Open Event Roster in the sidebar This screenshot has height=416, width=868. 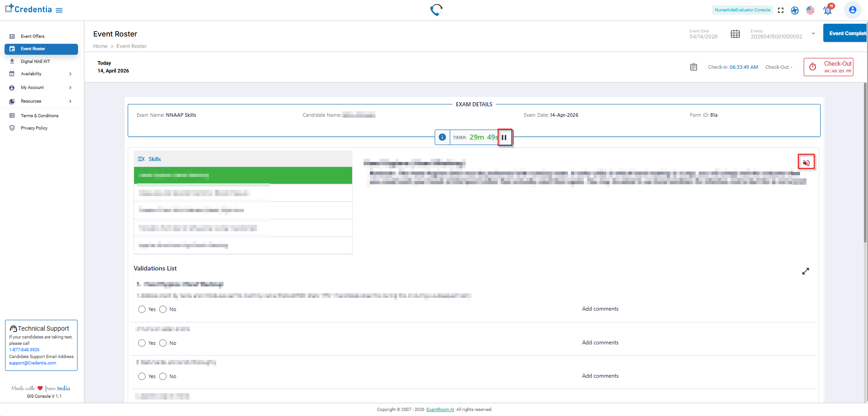tap(41, 49)
